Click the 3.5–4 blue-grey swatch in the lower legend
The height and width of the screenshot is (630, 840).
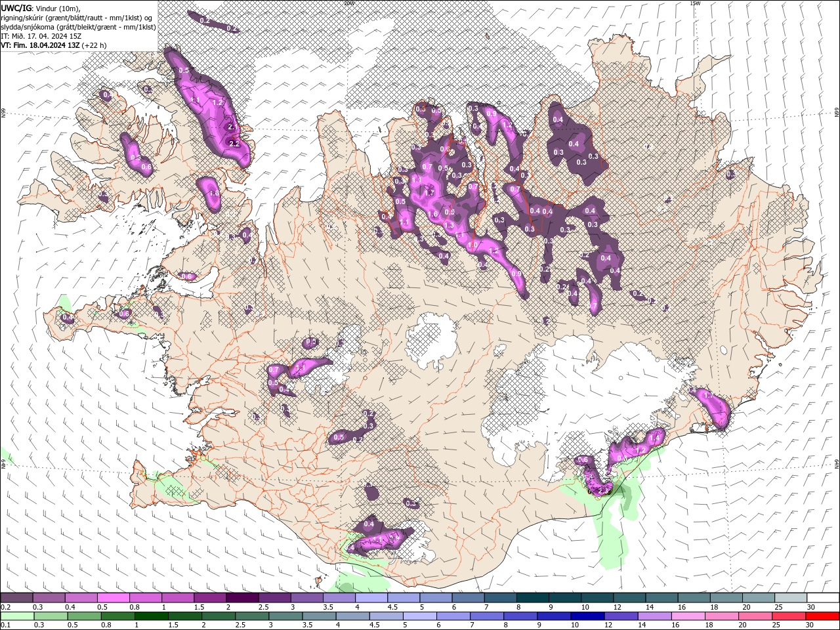tap(319, 616)
